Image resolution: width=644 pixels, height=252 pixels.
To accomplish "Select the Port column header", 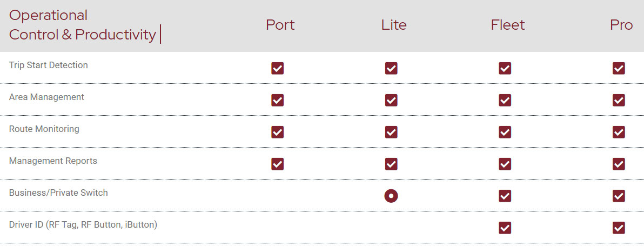I will click(280, 25).
